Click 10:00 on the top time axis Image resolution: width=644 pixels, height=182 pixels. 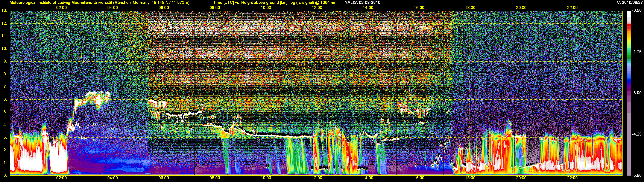(x=266, y=7)
